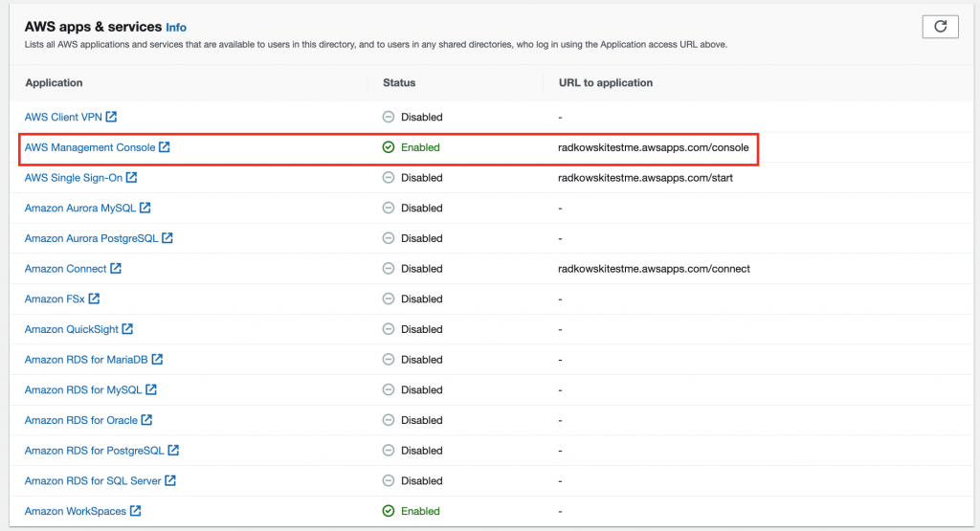Open the Amazon RDS for MariaDB link
The height and width of the screenshot is (531, 980).
coord(86,359)
